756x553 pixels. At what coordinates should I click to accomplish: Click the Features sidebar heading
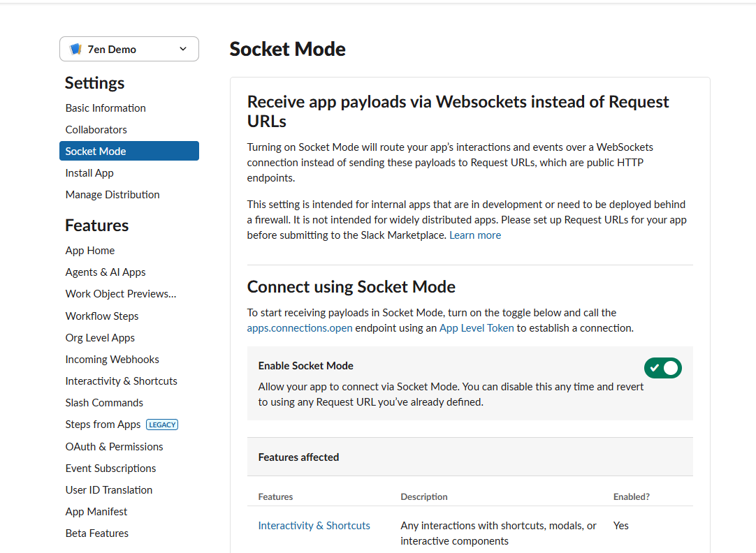coord(97,226)
